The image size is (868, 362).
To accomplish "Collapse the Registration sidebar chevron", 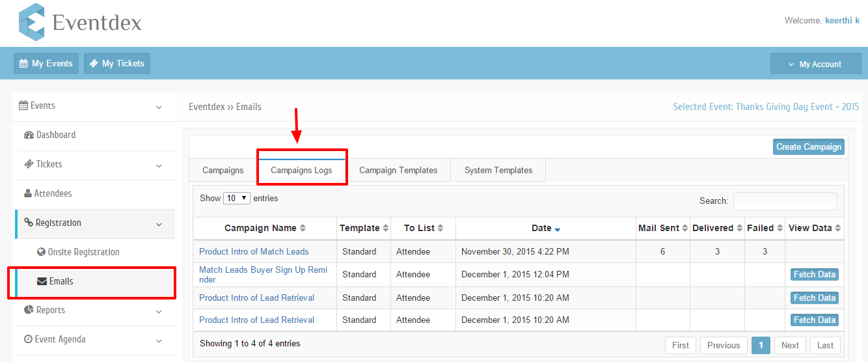I will [x=159, y=224].
